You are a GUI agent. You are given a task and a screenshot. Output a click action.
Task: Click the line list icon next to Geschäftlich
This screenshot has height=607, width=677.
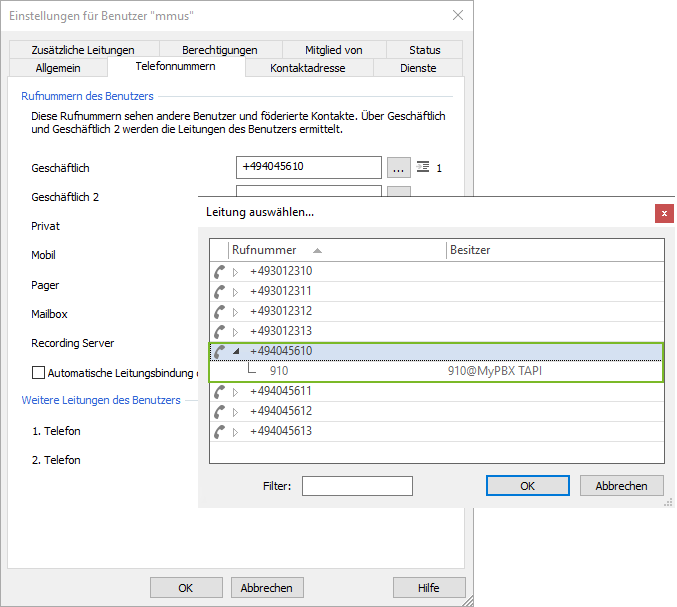pos(422,167)
